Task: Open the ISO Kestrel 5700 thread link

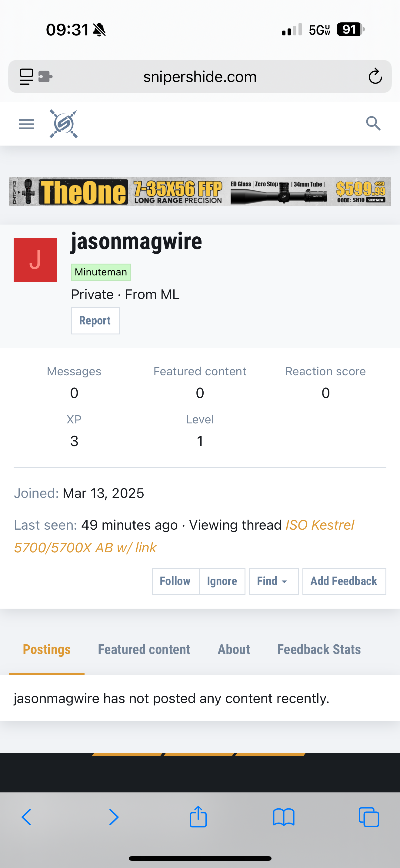Action: (x=319, y=525)
